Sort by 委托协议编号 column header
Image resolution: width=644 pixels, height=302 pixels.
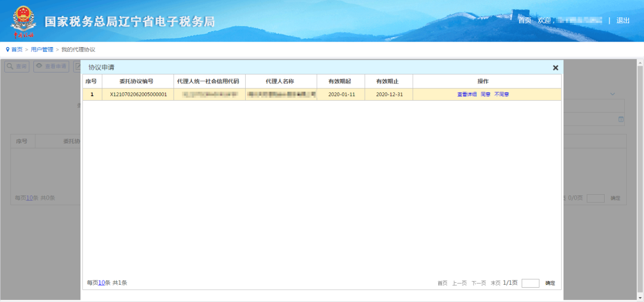pos(138,81)
